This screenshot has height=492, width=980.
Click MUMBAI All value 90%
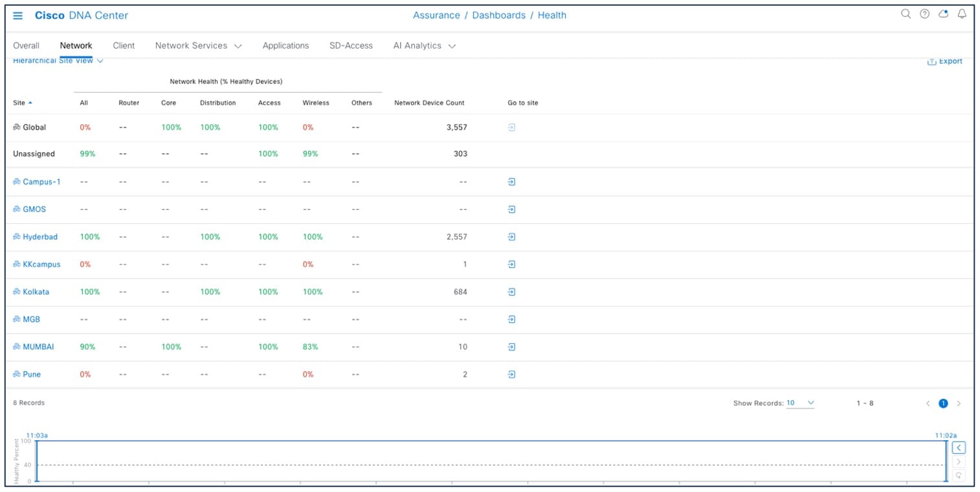[87, 347]
